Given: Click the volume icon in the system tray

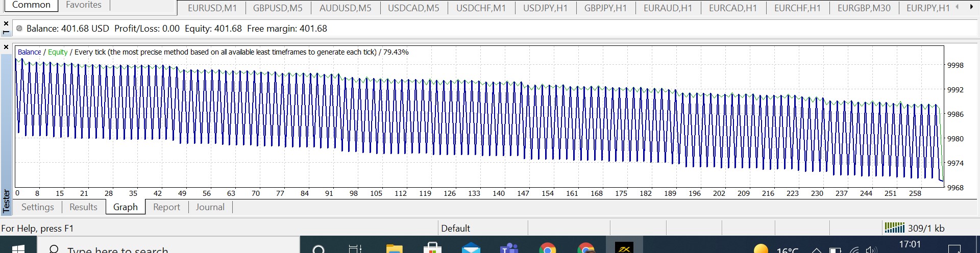Looking at the screenshot, I should click(873, 250).
